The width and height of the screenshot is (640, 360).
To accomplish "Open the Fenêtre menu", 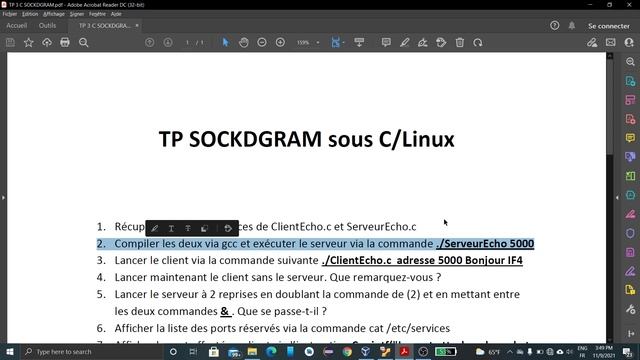I will pyautogui.click(x=97, y=14).
